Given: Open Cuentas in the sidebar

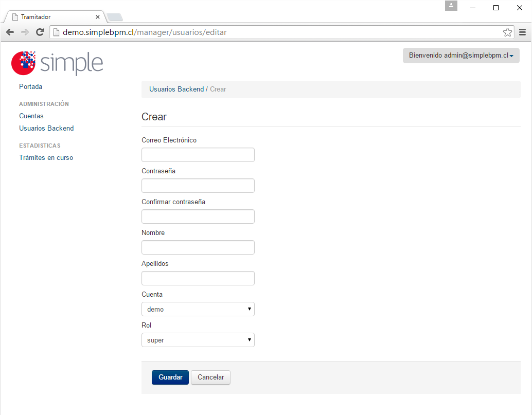Looking at the screenshot, I should point(31,116).
